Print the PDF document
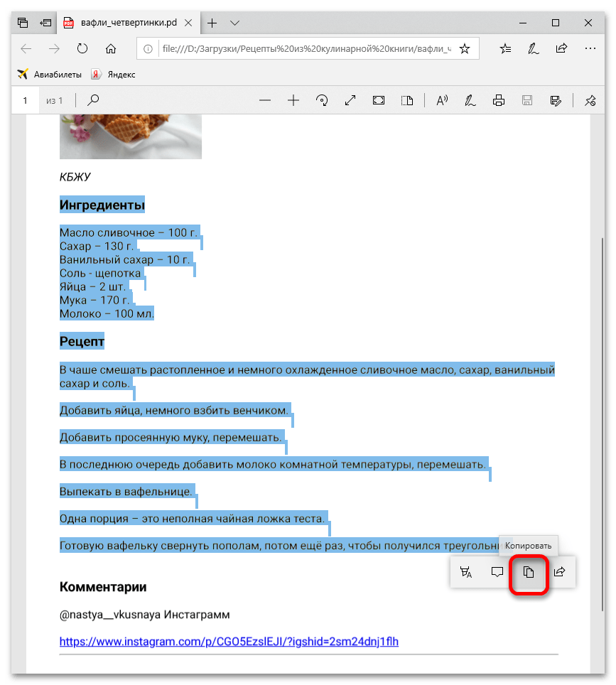Image resolution: width=616 pixels, height=685 pixels. pos(499,100)
